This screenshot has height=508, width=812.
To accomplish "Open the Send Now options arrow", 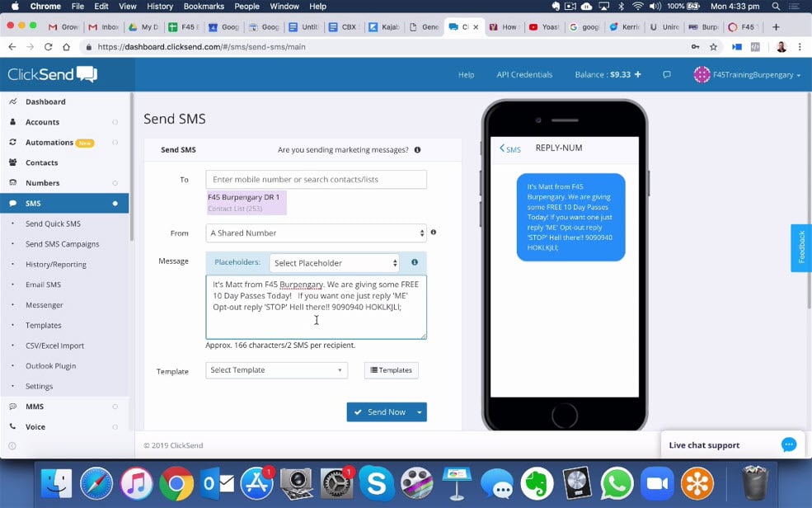I will 420,412.
